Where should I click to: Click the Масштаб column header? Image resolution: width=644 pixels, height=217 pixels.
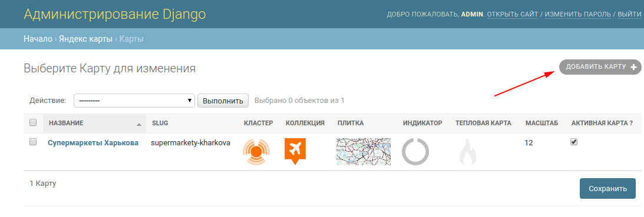pos(541,123)
